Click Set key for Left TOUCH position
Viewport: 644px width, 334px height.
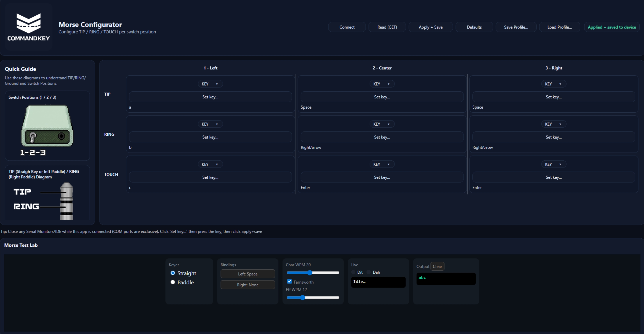[210, 177]
